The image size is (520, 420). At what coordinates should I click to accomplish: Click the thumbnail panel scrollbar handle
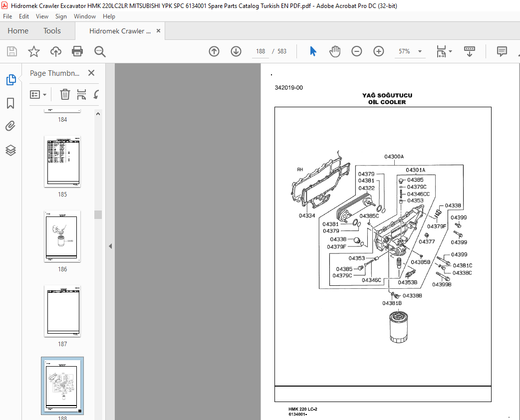[x=98, y=214]
